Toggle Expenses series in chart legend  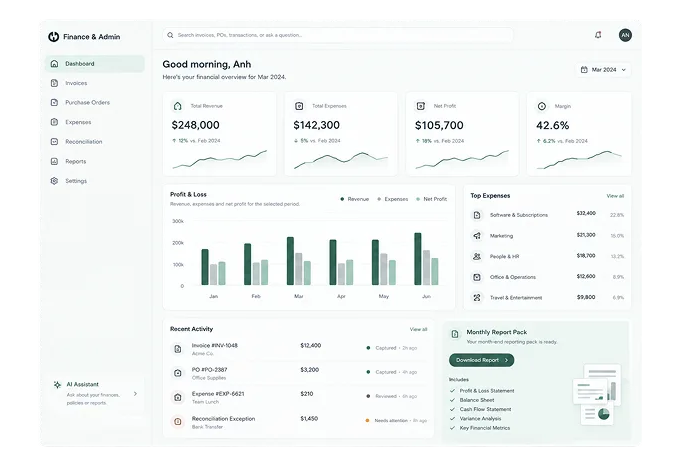(x=392, y=199)
